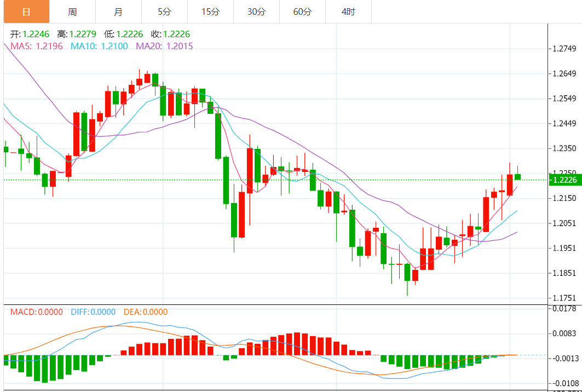Click the MA20: 1.2015 indicator label
Image resolution: width=582 pixels, height=392 pixels.
[x=164, y=46]
